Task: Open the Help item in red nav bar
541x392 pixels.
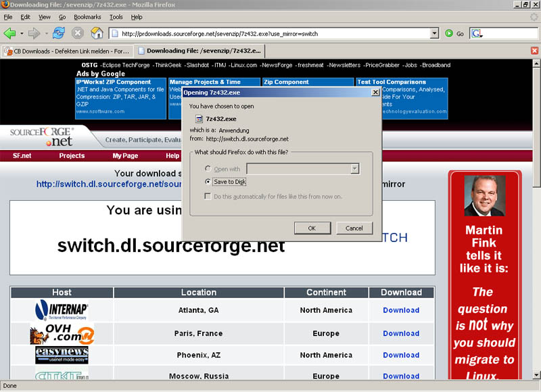Action: pos(172,156)
